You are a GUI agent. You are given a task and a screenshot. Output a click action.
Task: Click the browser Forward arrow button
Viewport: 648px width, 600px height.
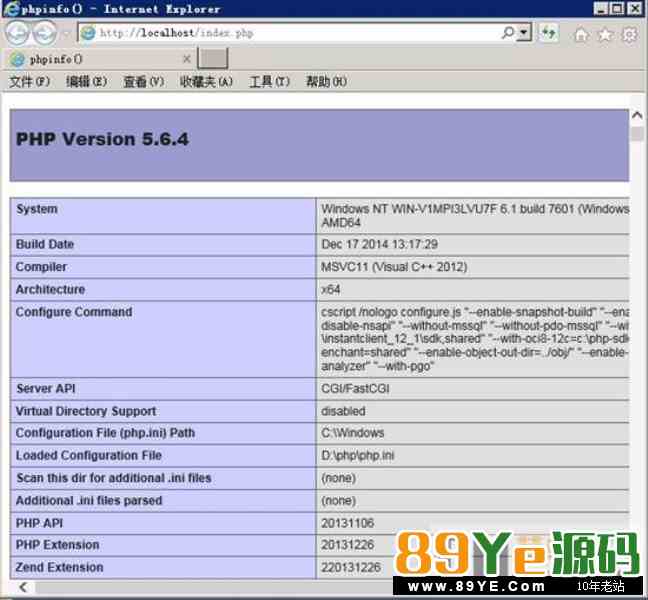pyautogui.click(x=45, y=33)
